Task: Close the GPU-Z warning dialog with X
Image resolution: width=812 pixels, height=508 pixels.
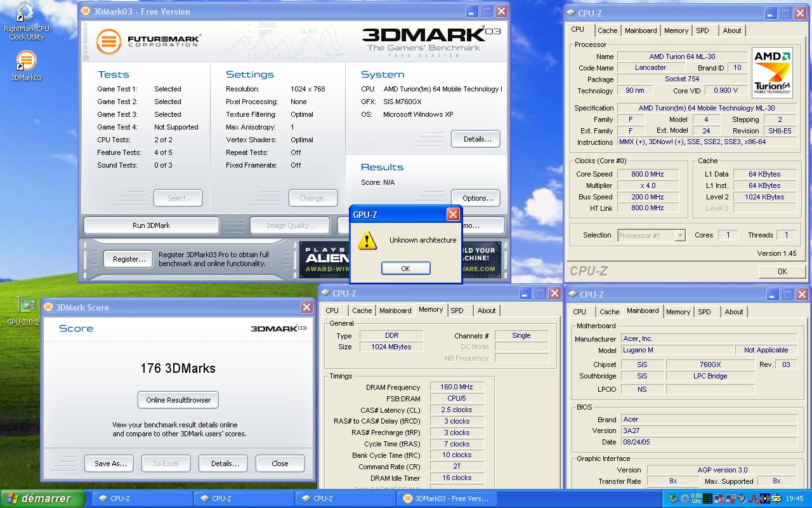Action: pyautogui.click(x=453, y=215)
